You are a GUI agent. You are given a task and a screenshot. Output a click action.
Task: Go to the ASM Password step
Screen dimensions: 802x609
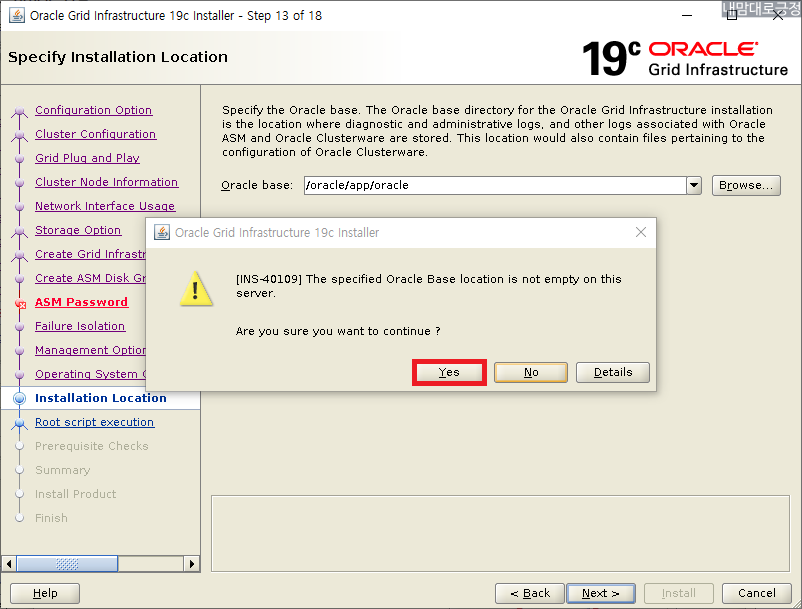click(x=81, y=302)
